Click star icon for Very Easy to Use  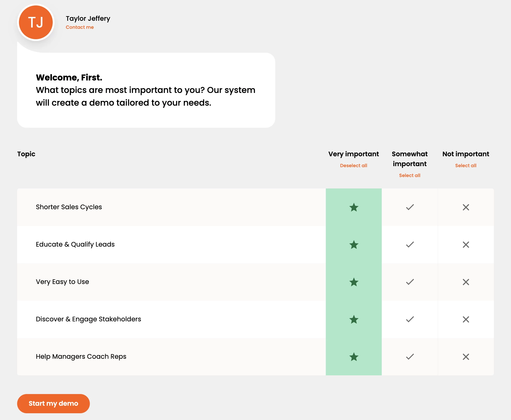354,282
